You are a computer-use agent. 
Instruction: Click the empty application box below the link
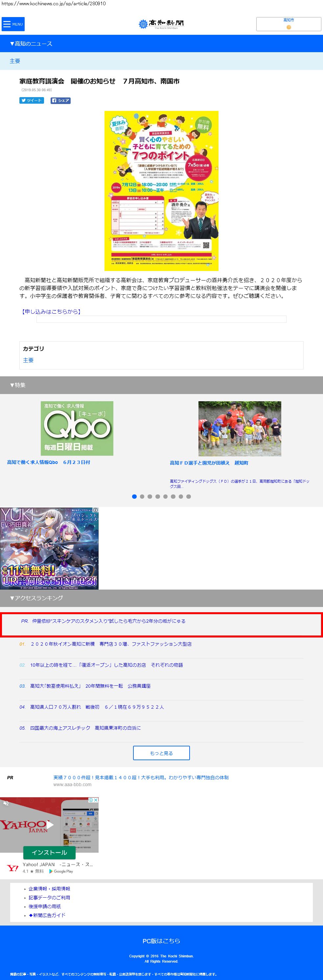[162, 319]
